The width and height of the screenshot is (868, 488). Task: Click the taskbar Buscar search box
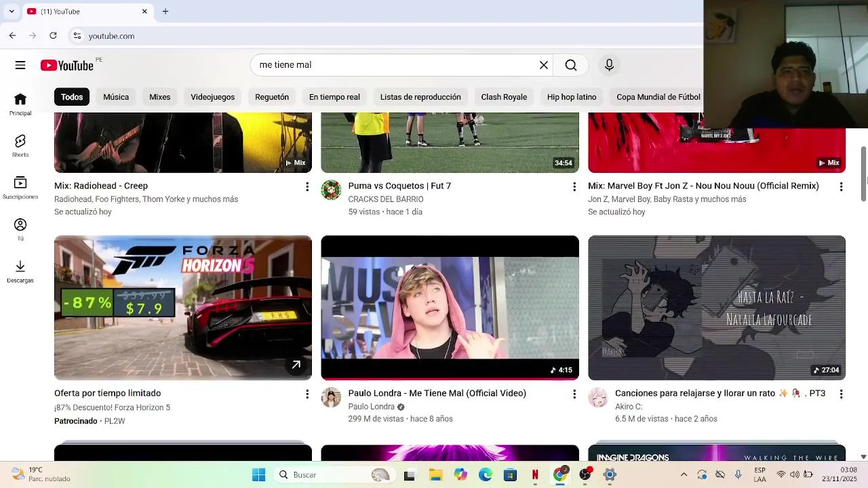(x=336, y=475)
